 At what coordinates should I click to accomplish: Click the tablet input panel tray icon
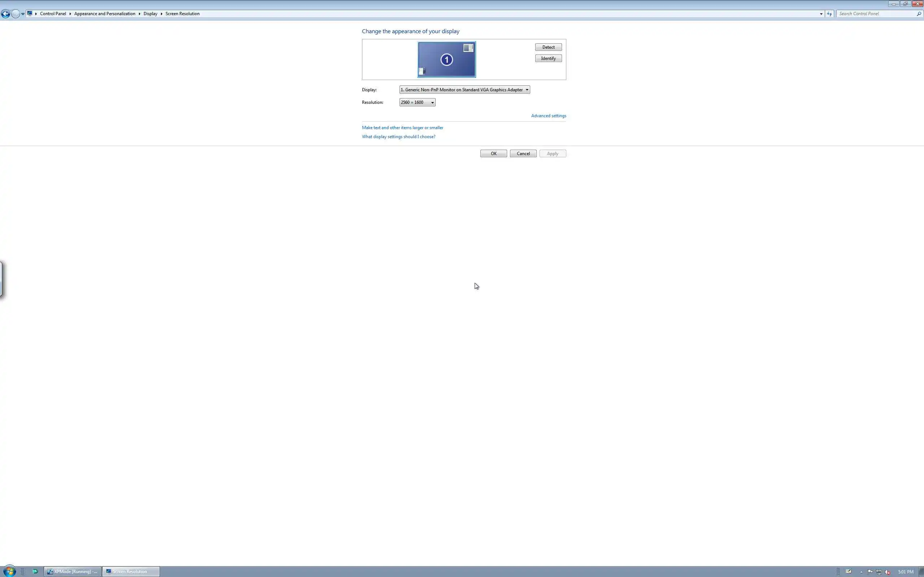[849, 571]
